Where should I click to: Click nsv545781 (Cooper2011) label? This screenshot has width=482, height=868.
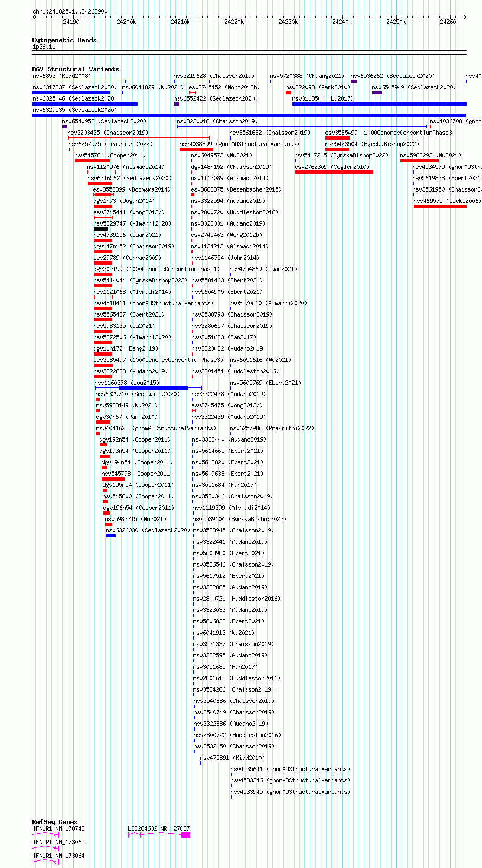pyautogui.click(x=110, y=156)
